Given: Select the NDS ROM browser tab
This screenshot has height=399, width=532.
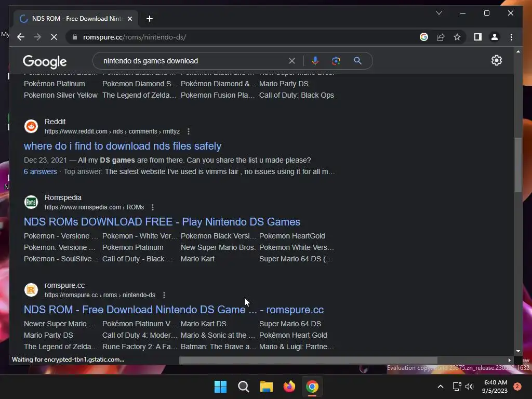Looking at the screenshot, I should pyautogui.click(x=76, y=19).
